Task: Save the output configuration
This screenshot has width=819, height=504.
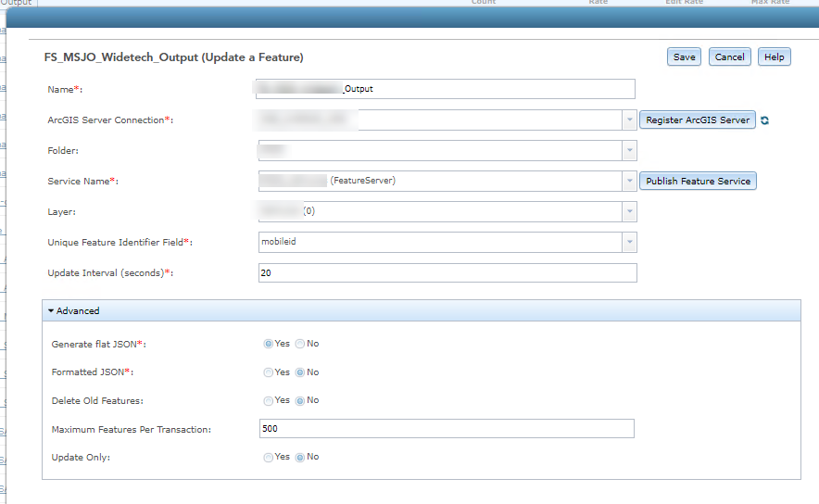Action: [x=684, y=57]
